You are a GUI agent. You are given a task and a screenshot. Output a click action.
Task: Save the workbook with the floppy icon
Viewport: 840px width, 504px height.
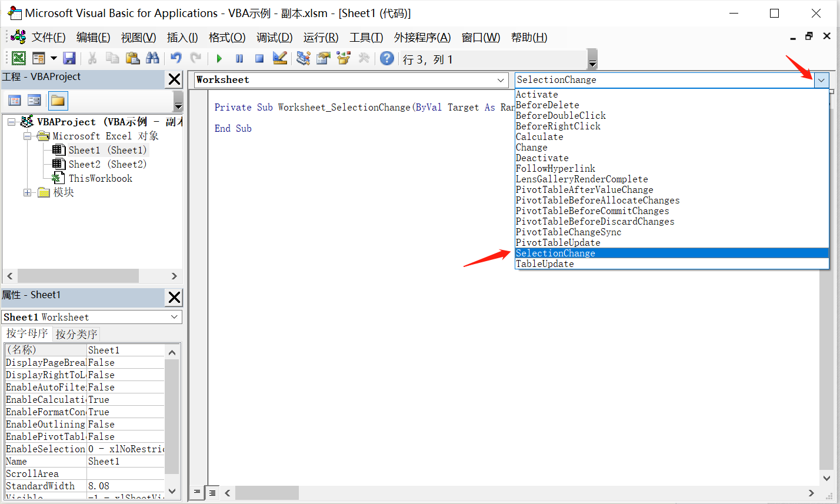[x=69, y=58]
